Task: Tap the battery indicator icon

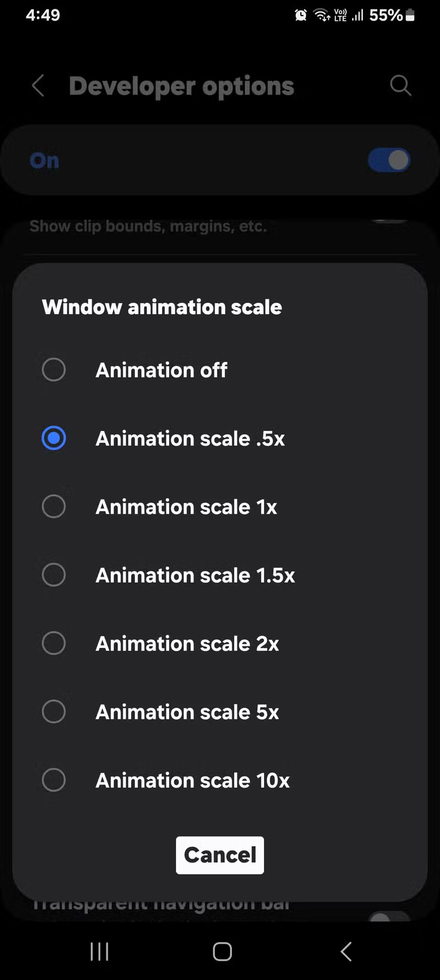Action: click(411, 16)
